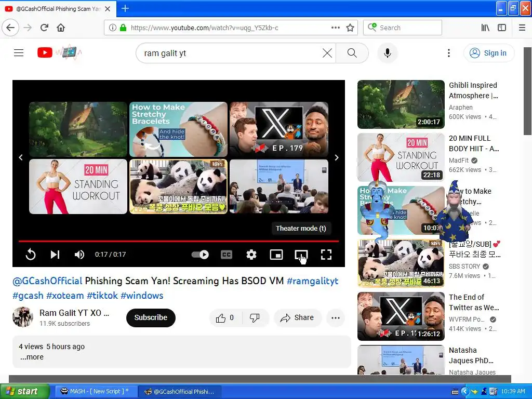The image size is (532, 399).
Task: Open Natasha Jaques PhD video title
Action: 471,355
